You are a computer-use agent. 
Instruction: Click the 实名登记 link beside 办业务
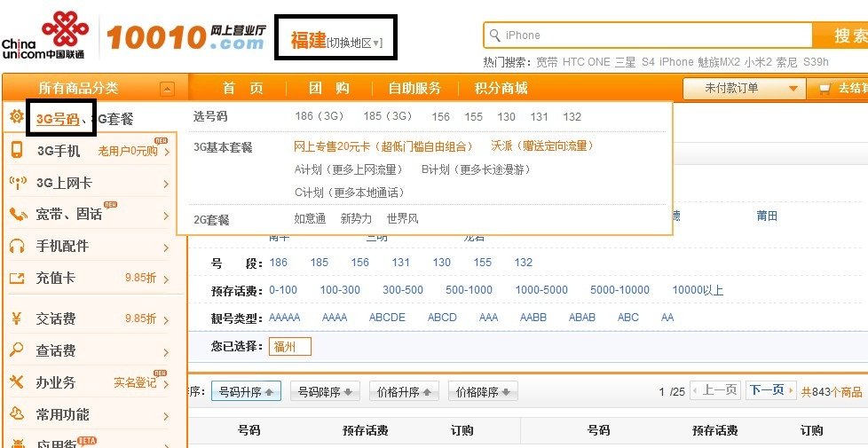pos(136,382)
